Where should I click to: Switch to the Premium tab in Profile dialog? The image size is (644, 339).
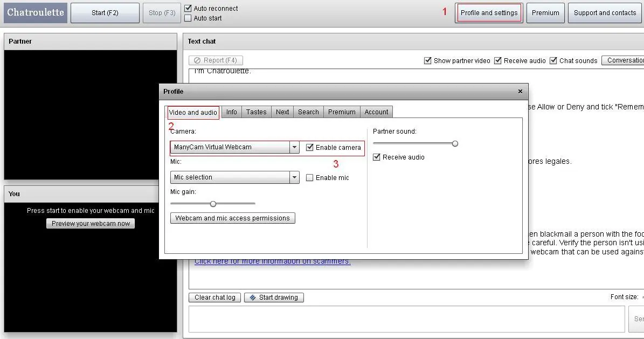(342, 112)
